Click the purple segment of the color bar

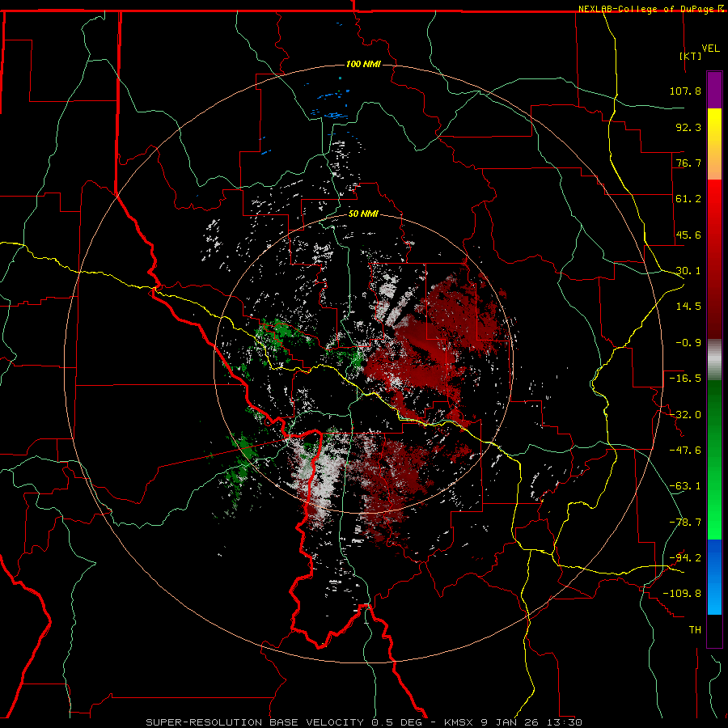[714, 90]
